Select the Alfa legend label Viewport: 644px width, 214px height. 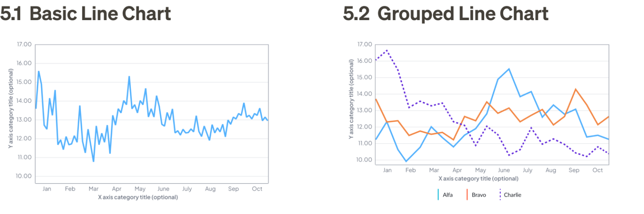[447, 195]
